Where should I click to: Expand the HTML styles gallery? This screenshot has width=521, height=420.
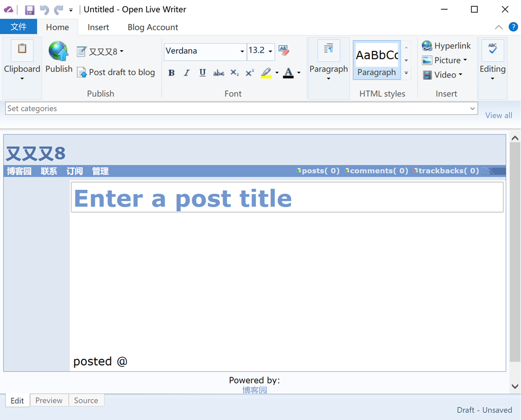pos(406,73)
